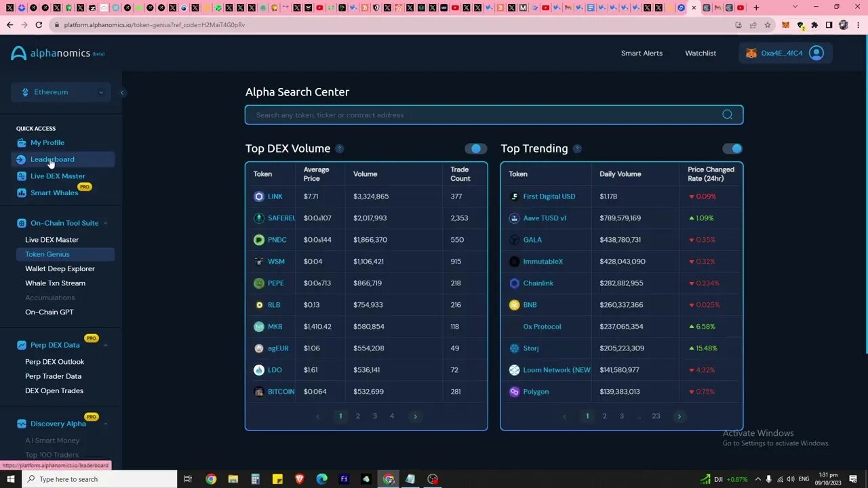Open Smart Alerts in the top navigation
Viewport: 868px width, 488px height.
point(642,53)
